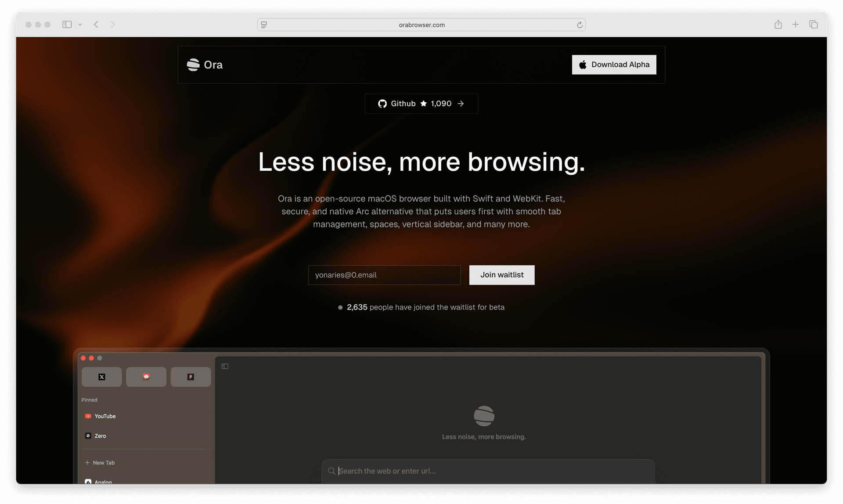
Task: Select the Zero pinned tab
Action: pos(100,436)
